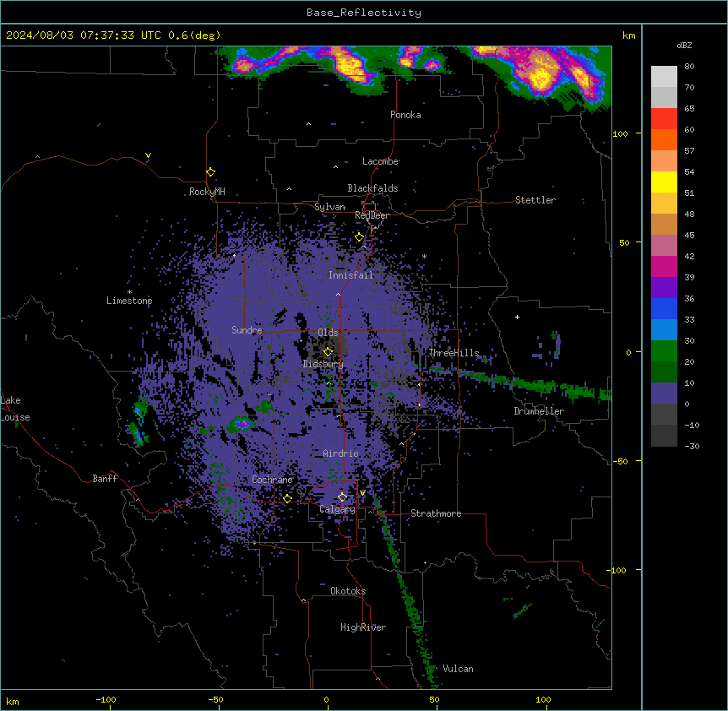Select the yellow diamond marker directly above Calgary label
728x711 pixels.
[x=342, y=497]
